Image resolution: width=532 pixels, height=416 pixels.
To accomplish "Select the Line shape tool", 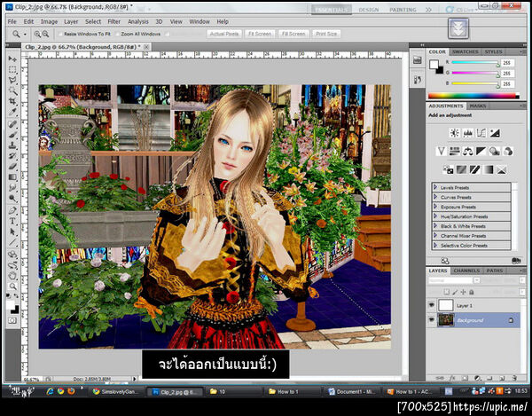I will 12,242.
